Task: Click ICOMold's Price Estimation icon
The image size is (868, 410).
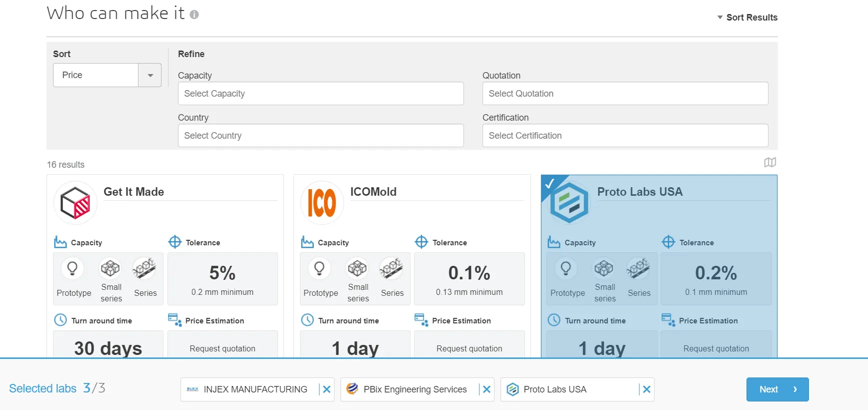Action: click(421, 320)
